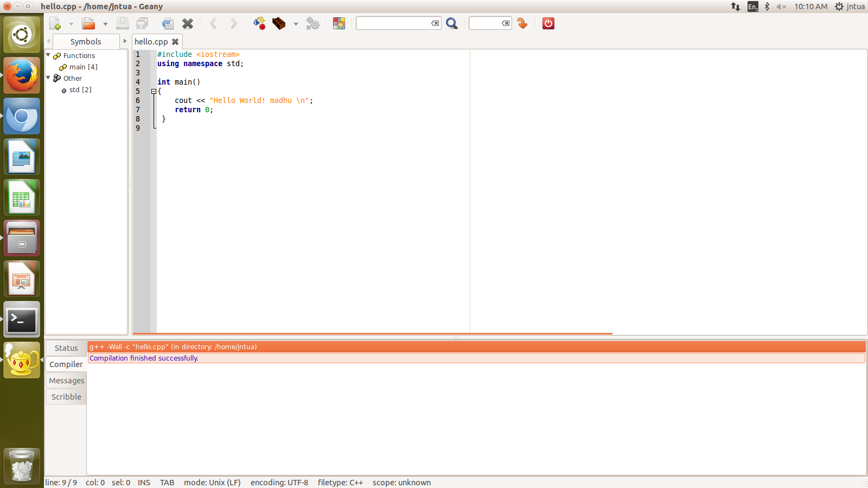Open the new-file template dropdown arrow
Screen dimensions: 868x488
coord(71,24)
